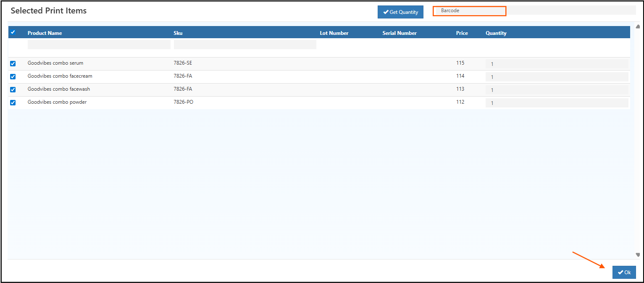Uncheck the Goodvibes combo facewash checkbox
644x283 pixels.
13,89
